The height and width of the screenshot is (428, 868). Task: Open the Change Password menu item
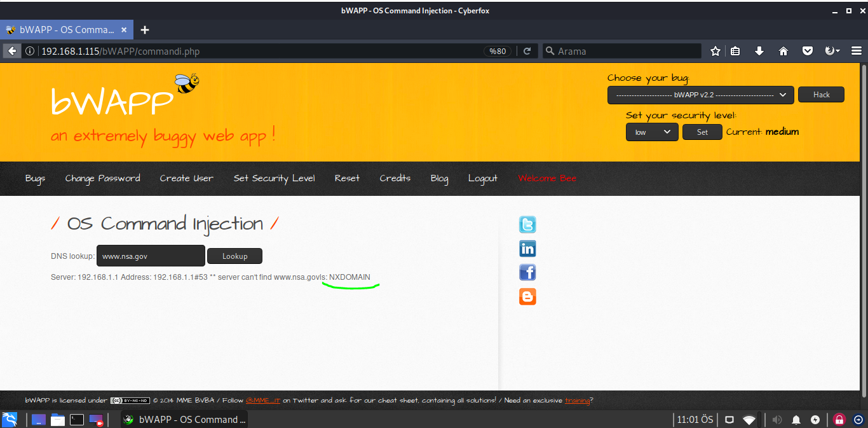[x=102, y=178]
